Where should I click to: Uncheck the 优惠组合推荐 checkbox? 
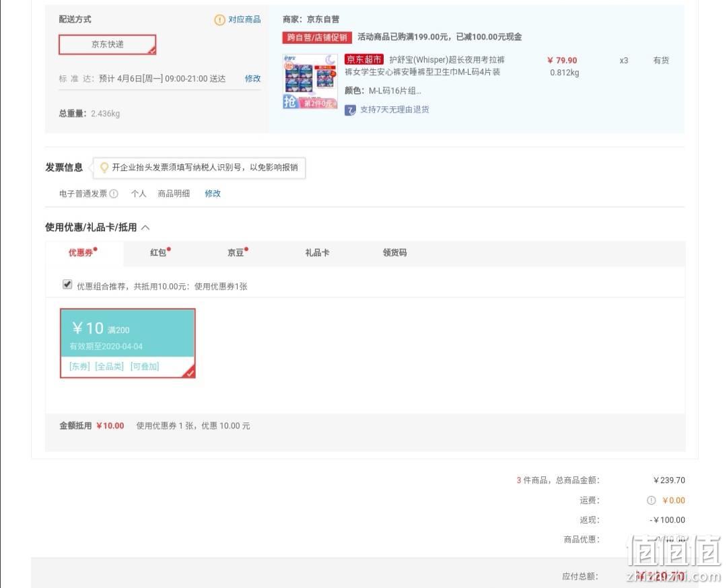[x=67, y=285]
